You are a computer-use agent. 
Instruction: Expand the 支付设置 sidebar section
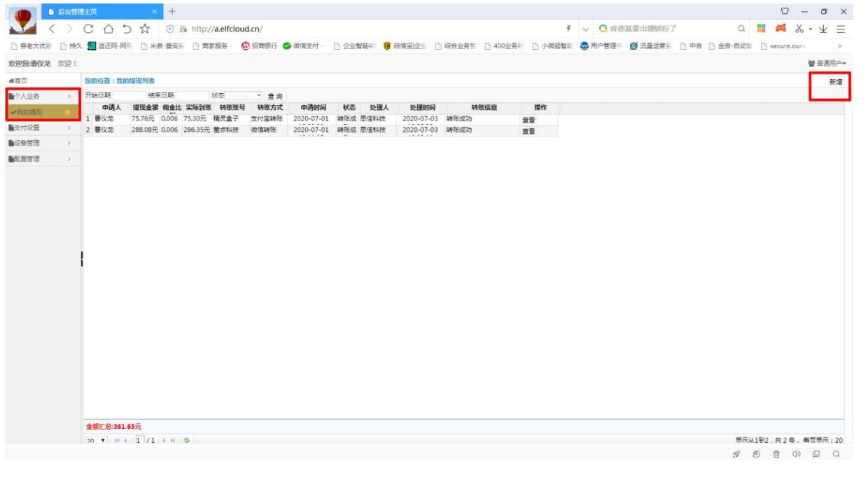(39, 128)
